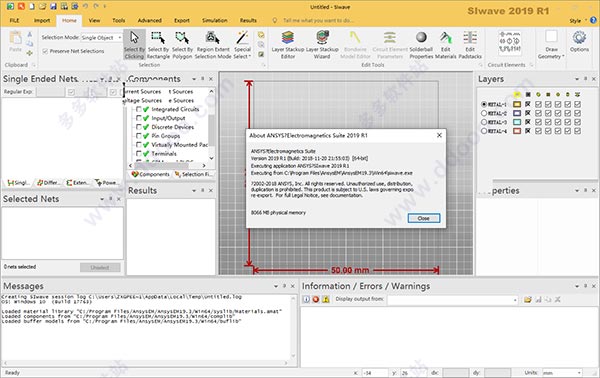Screen dimensions: 600x378
Task: Open Solderball Properties
Action: point(421,45)
